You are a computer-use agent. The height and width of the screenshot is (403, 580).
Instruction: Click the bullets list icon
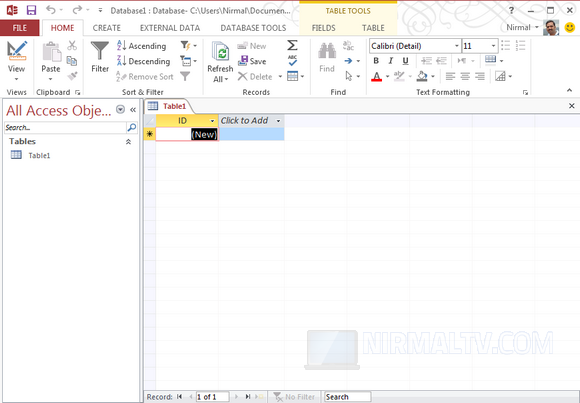505,46
